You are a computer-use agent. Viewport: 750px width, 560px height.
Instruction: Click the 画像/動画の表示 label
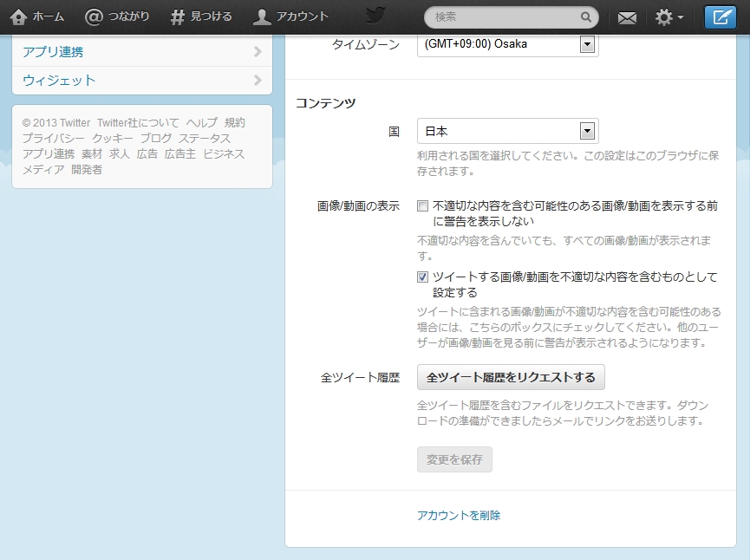[x=358, y=206]
